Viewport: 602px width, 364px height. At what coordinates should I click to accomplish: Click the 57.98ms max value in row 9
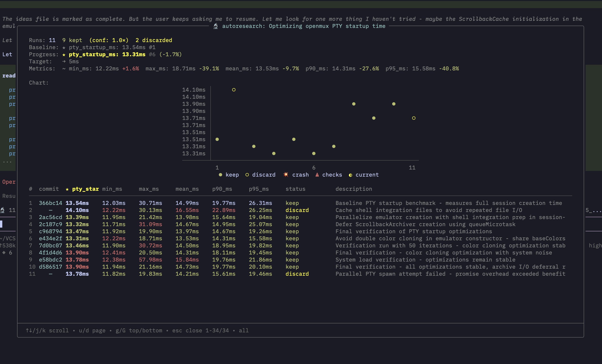coord(150,260)
